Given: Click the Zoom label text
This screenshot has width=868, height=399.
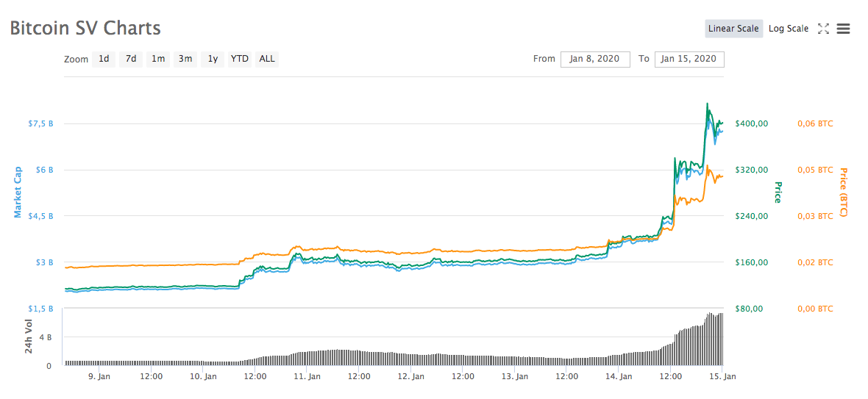Looking at the screenshot, I should pyautogui.click(x=76, y=59).
